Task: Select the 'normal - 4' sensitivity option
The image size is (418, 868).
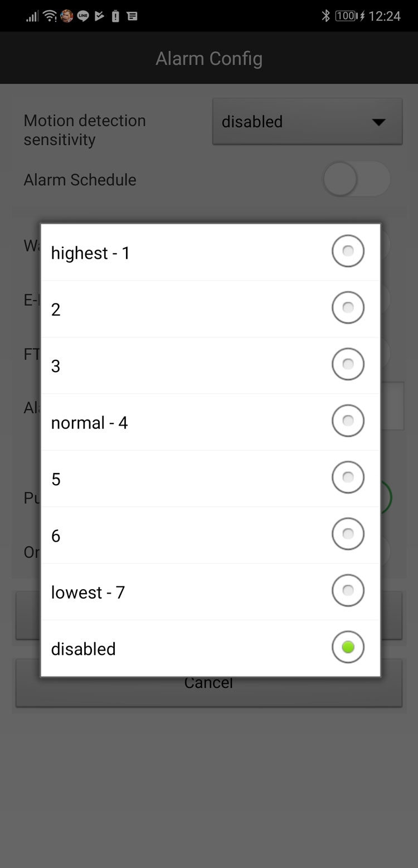Action: [348, 421]
